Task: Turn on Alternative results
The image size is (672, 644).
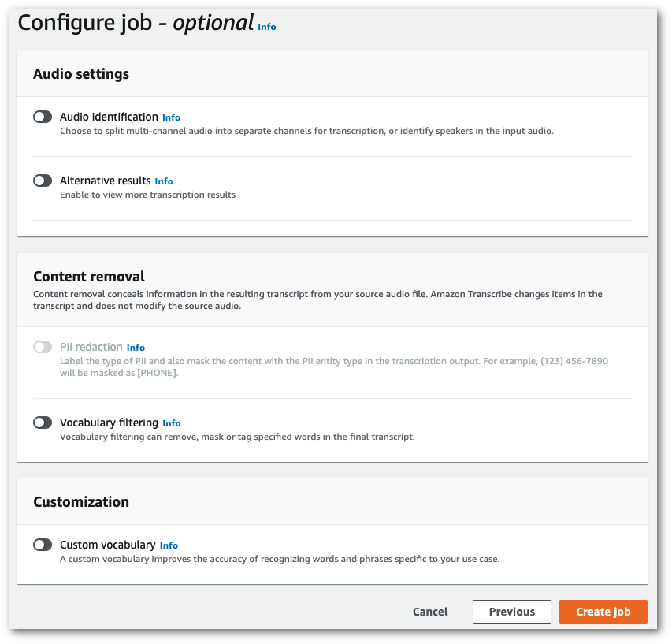Action: click(x=43, y=181)
